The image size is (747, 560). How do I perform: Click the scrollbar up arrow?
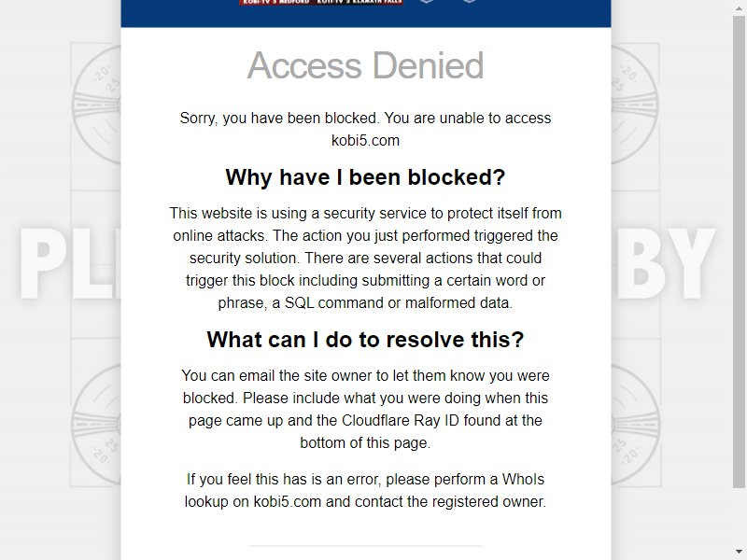pos(739,7)
